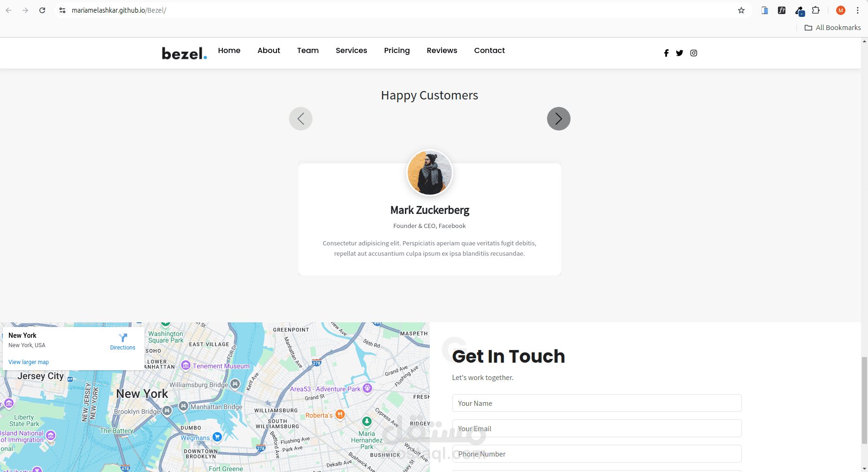
Task: Go back with the browser back arrow
Action: 8,10
